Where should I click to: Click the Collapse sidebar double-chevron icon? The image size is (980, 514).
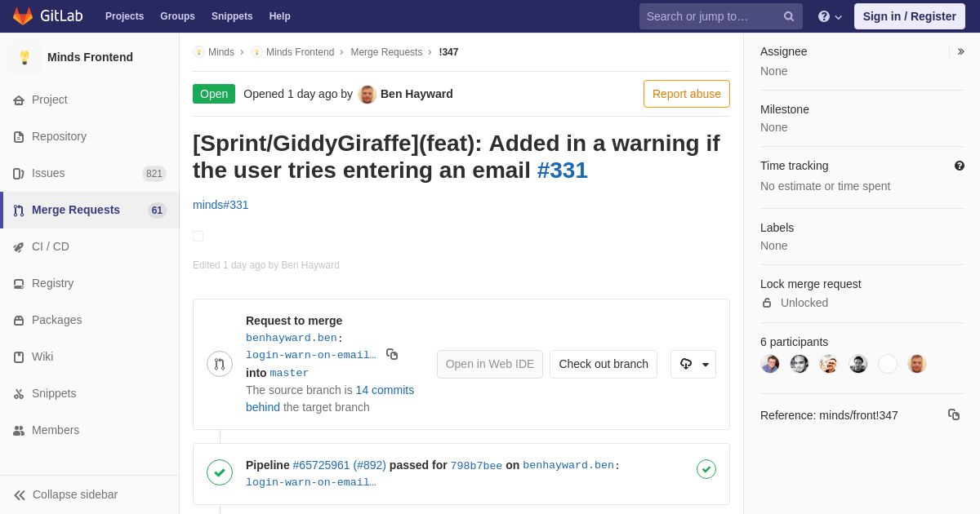20,495
